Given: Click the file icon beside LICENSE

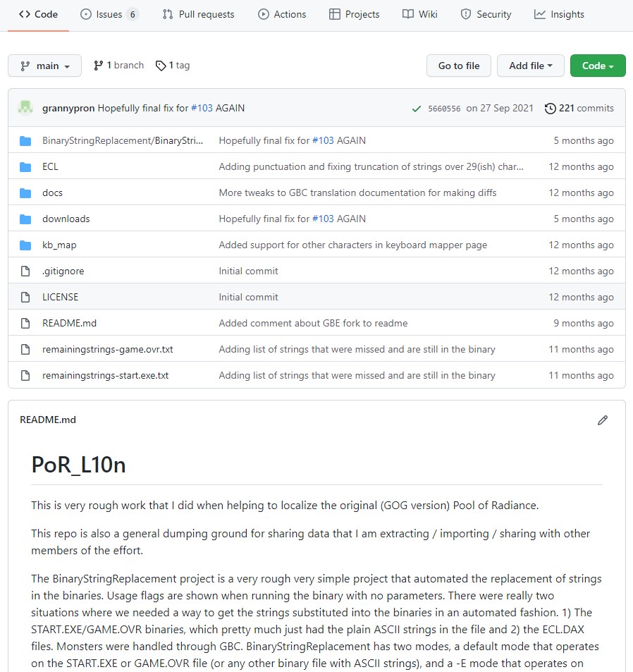Looking at the screenshot, I should pos(26,298).
